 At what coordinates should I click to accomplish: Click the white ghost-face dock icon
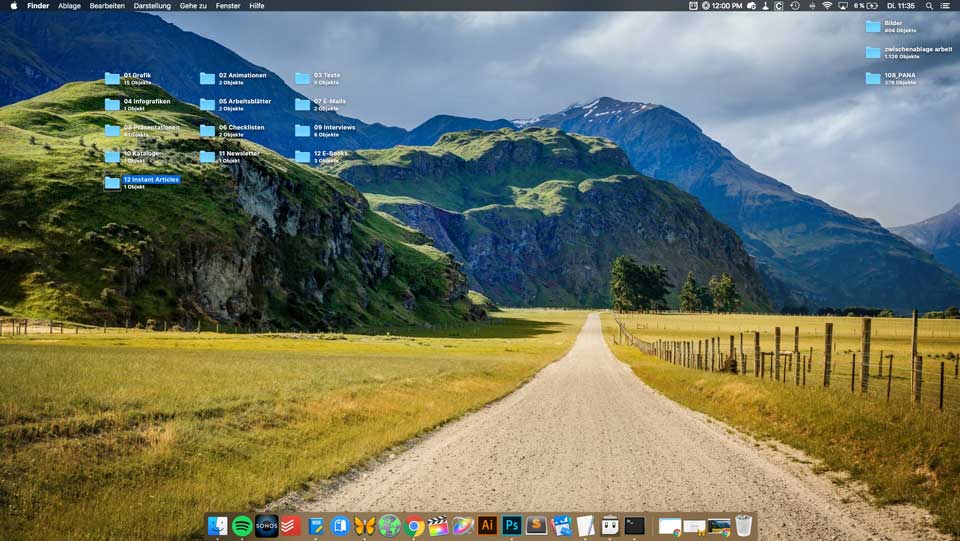[610, 526]
